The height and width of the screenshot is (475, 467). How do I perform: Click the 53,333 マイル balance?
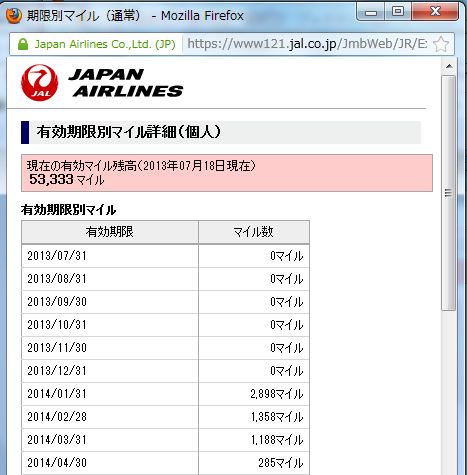(67, 180)
